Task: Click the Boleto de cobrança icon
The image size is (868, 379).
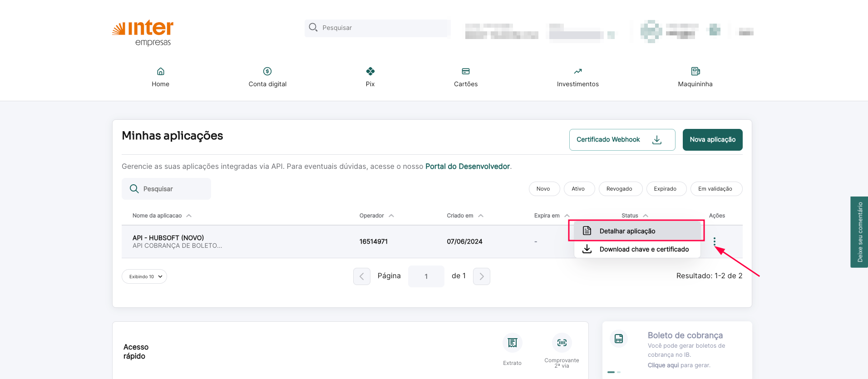Action: (619, 339)
